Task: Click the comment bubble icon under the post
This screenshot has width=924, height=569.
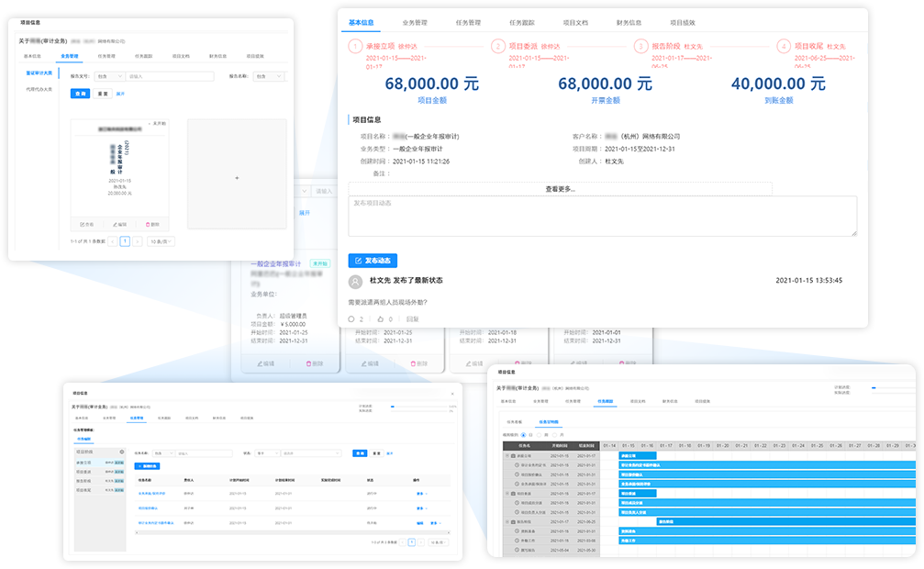Action: point(351,319)
